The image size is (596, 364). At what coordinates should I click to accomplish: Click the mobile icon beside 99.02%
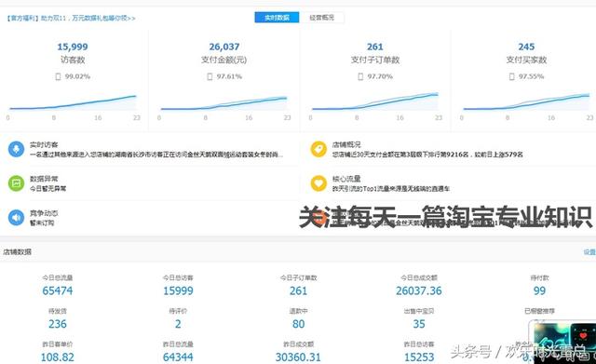58,76
